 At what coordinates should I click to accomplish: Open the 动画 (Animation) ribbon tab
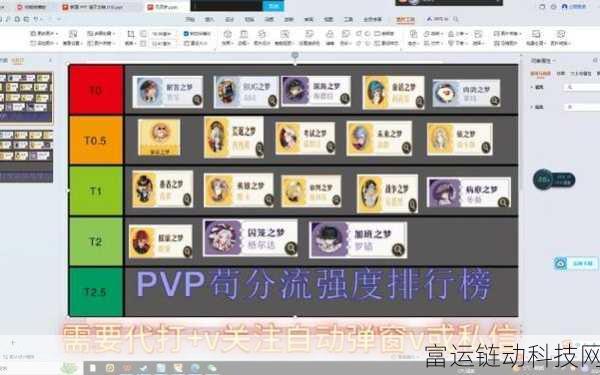(269, 19)
